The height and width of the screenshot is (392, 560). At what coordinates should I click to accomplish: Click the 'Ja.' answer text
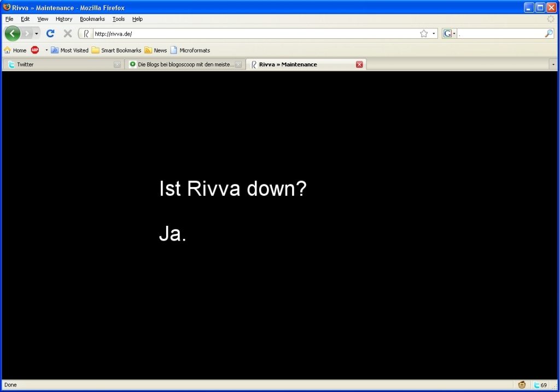[x=173, y=233]
